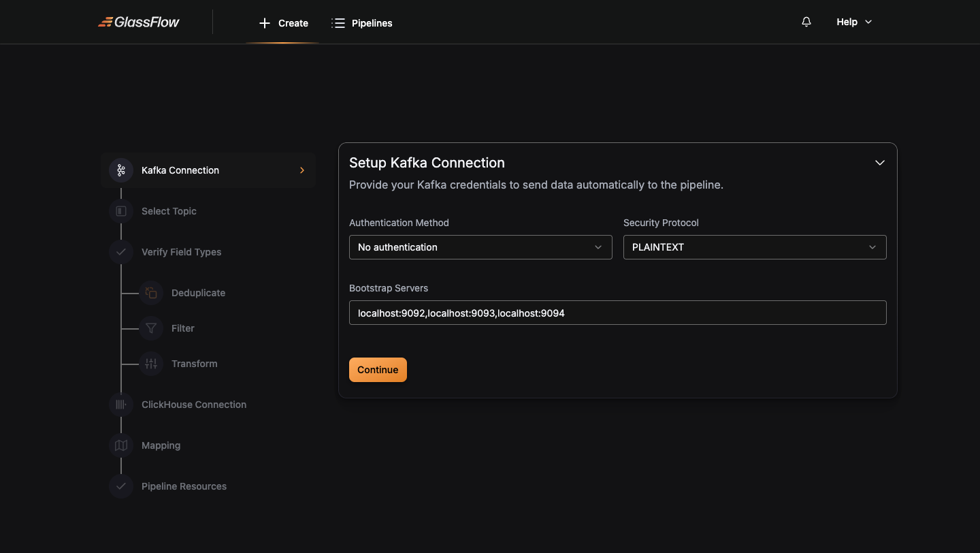Click the orange chevron on Kafka Connection
This screenshot has width=980, height=553.
coord(302,170)
